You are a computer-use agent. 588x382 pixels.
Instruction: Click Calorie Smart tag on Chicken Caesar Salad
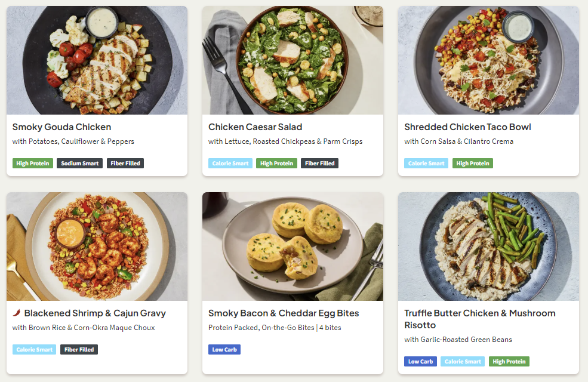coord(230,163)
